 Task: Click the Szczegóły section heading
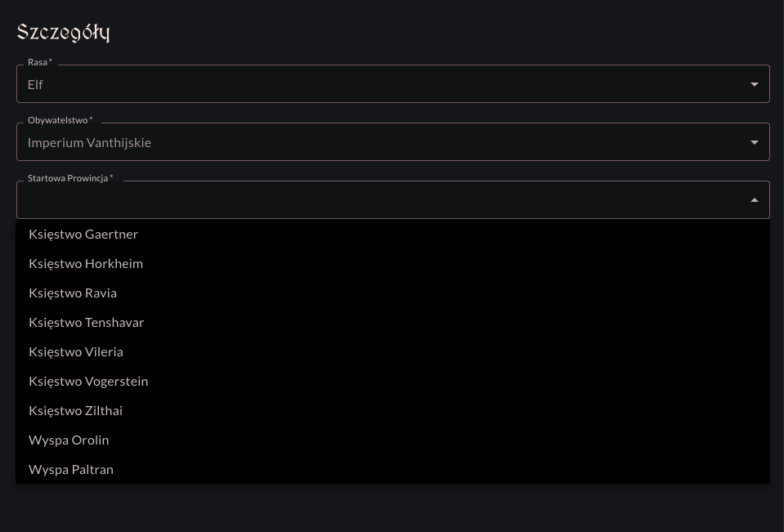pyautogui.click(x=63, y=32)
